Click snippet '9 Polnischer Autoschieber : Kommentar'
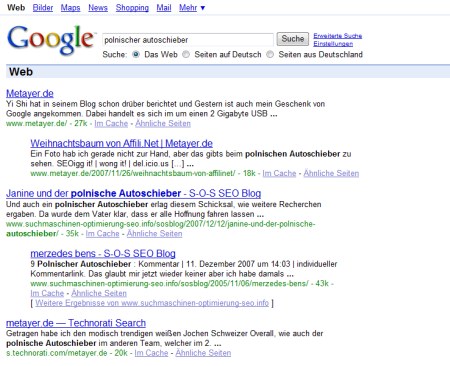450x366 pixels. (x=184, y=269)
